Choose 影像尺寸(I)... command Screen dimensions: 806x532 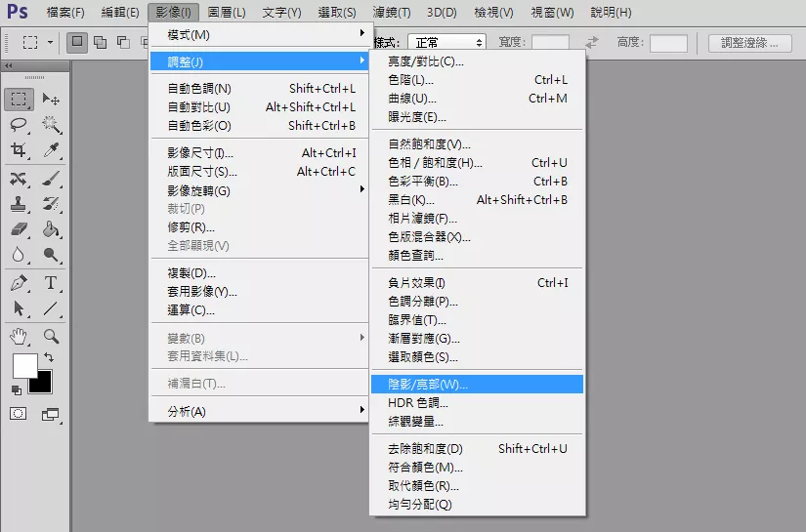click(260, 153)
